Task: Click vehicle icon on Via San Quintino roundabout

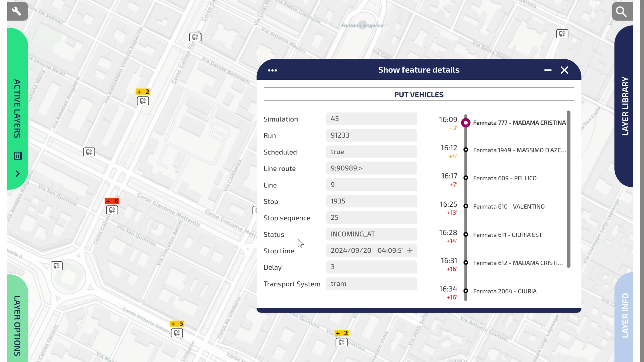Action: coord(56,266)
